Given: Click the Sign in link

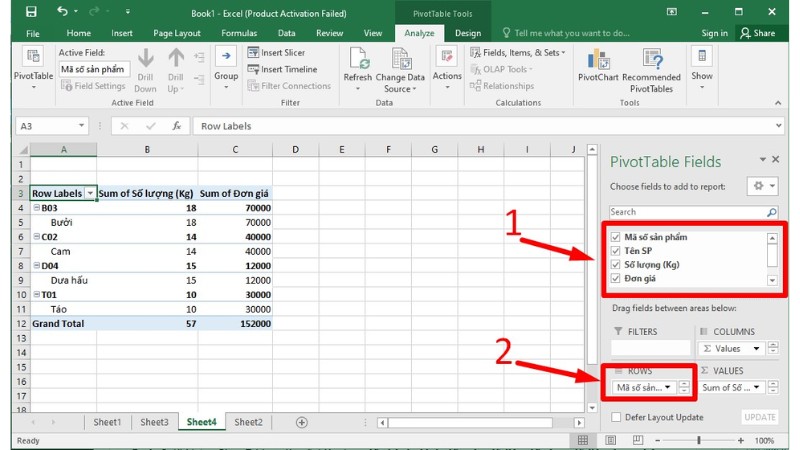Looking at the screenshot, I should (x=714, y=33).
